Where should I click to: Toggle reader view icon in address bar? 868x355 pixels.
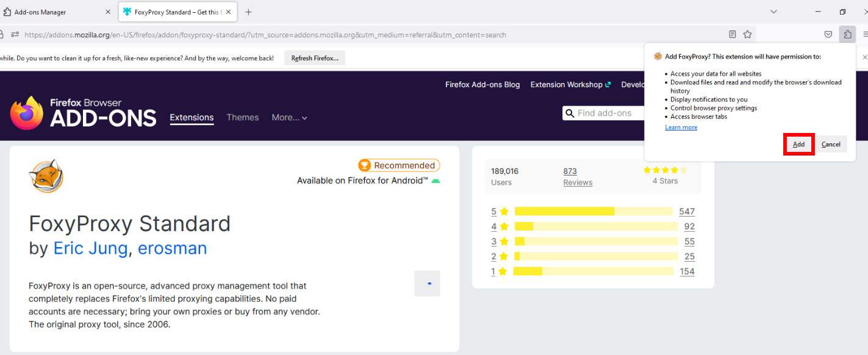pyautogui.click(x=733, y=35)
